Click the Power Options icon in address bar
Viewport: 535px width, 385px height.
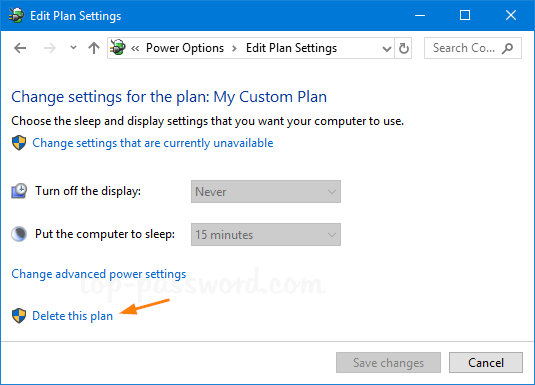[x=118, y=48]
